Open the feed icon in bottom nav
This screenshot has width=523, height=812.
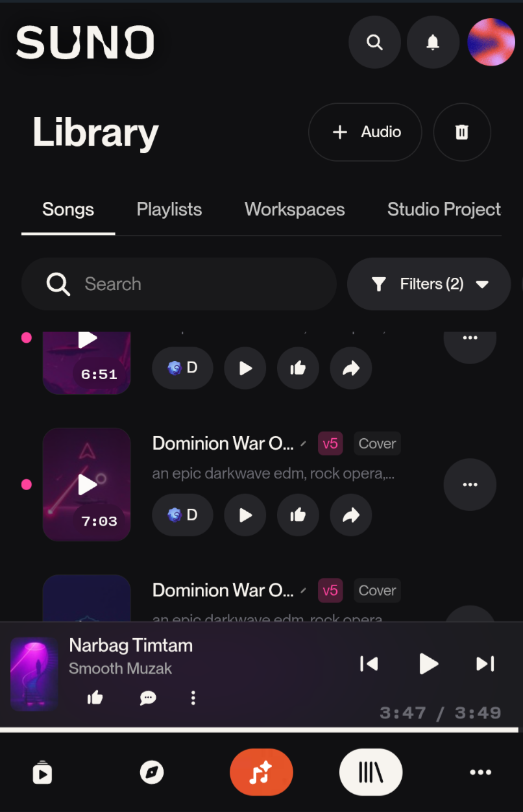[x=42, y=773]
